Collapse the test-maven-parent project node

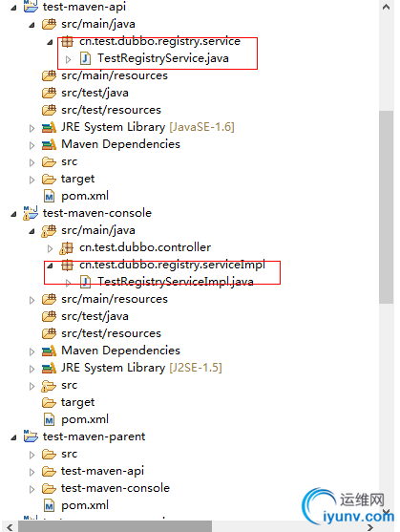[x=13, y=437]
